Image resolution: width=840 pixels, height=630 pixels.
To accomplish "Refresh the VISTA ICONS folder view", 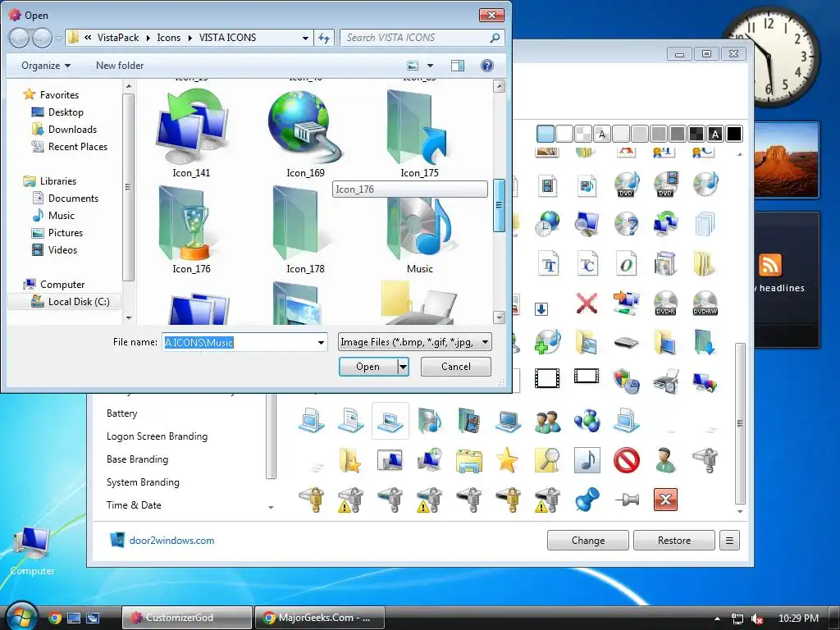I will (x=324, y=38).
